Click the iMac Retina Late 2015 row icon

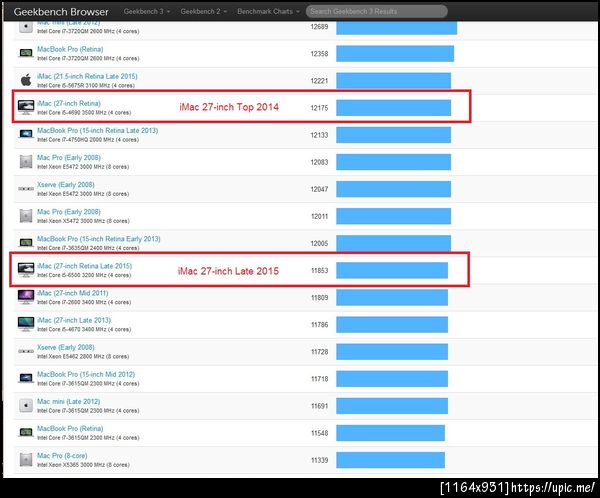(x=26, y=270)
